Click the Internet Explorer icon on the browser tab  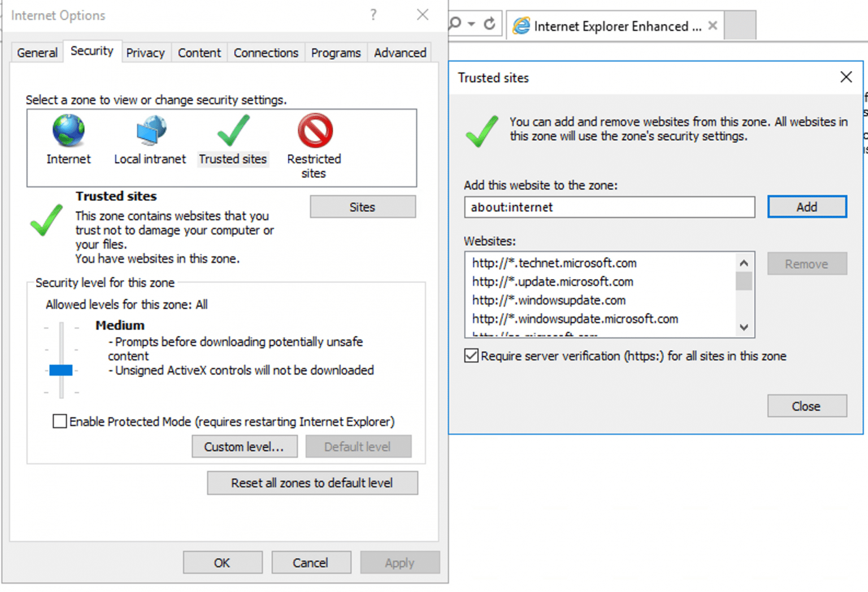[x=521, y=25]
